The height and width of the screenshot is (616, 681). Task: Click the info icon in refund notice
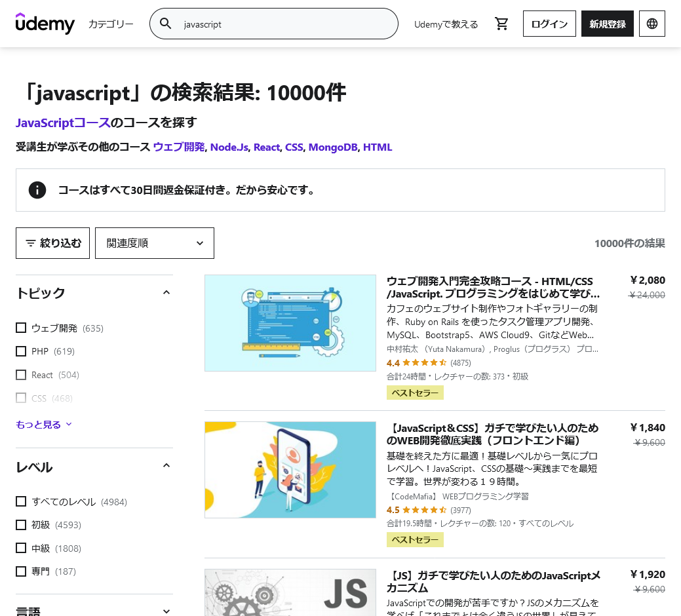coord(37,190)
